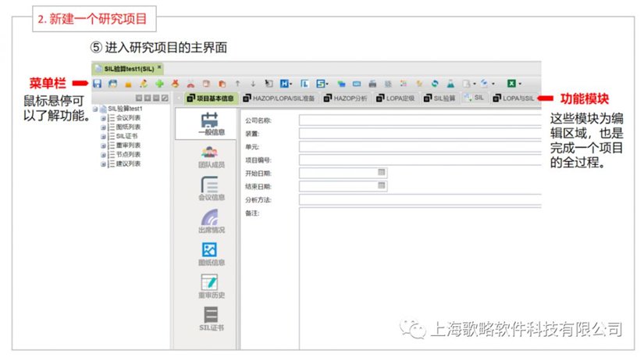The image size is (644, 358).
Task: Open the dropdown arrow beside the S icon
Action: [x=327, y=84]
